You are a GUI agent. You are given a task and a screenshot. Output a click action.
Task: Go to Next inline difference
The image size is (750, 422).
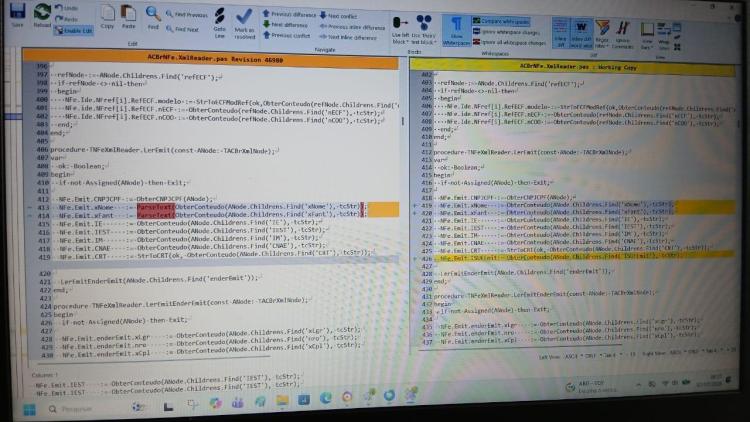(348, 37)
